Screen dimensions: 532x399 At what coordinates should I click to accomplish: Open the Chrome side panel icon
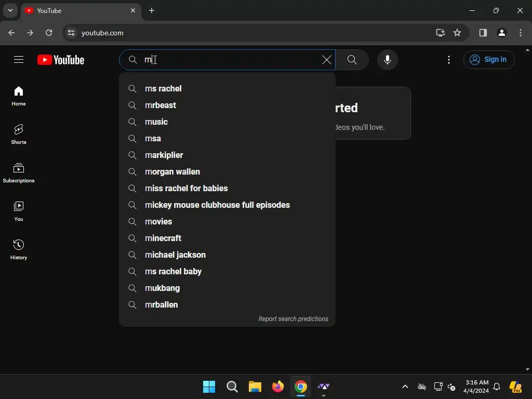483,33
